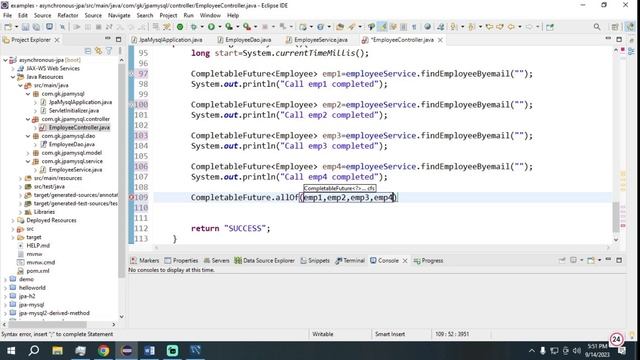Close the Project Explorer view tab
Viewport: 640px width, 360px height.
pos(57,40)
